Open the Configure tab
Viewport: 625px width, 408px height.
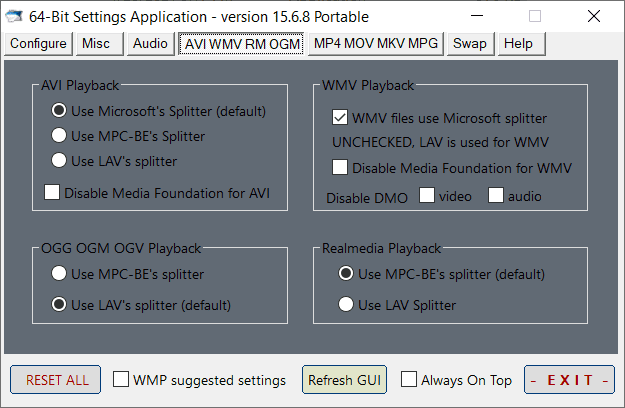(38, 44)
